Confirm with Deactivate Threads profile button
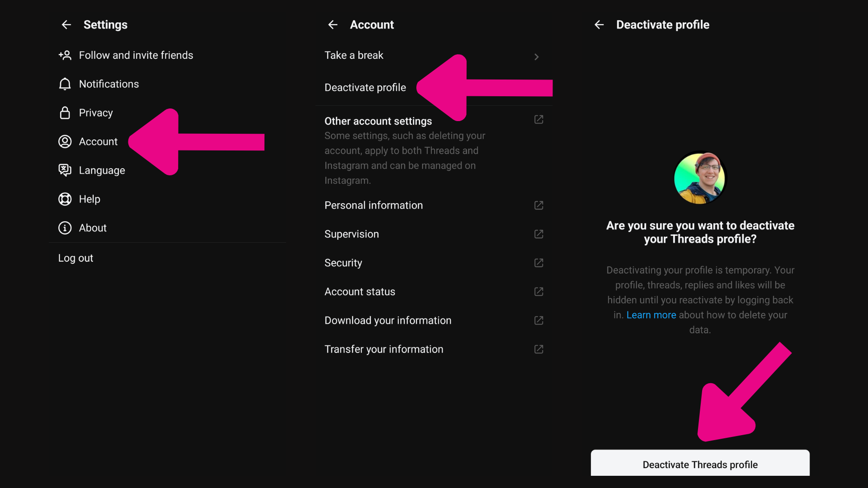The width and height of the screenshot is (868, 488). pyautogui.click(x=700, y=463)
